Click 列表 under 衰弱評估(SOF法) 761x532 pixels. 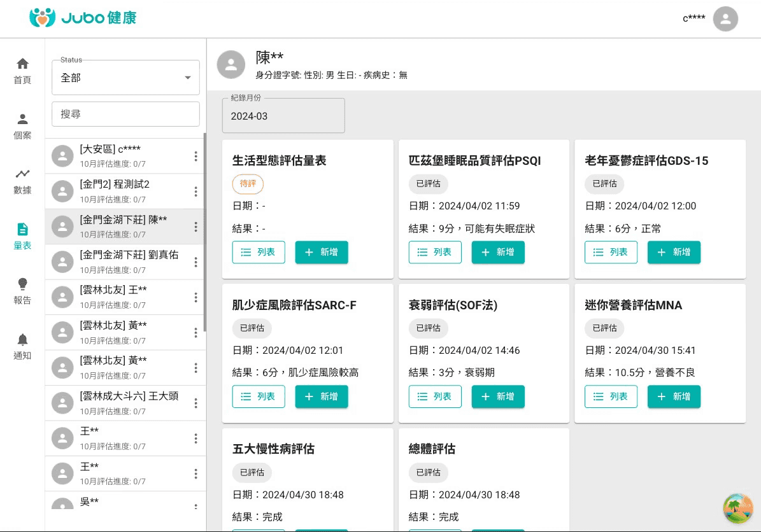(x=435, y=396)
